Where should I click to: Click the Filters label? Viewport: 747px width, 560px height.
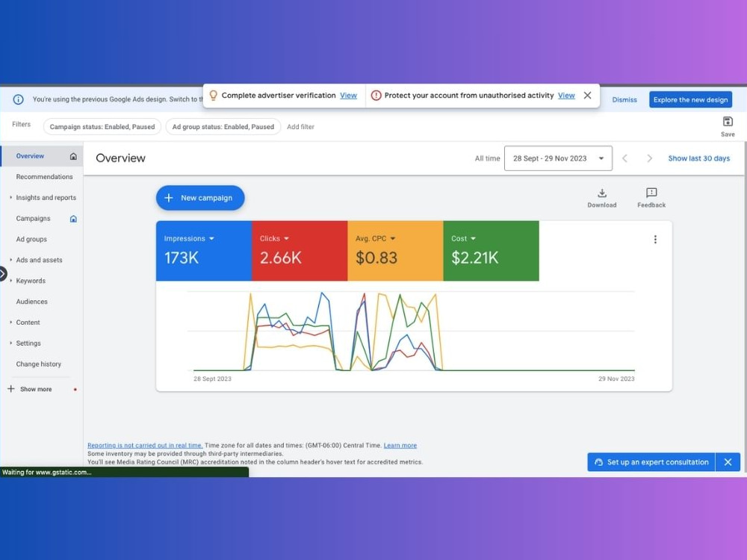pos(22,124)
